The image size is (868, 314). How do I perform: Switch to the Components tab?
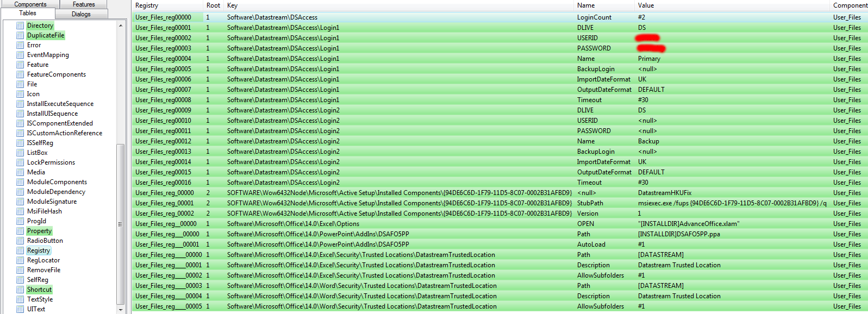click(x=30, y=4)
